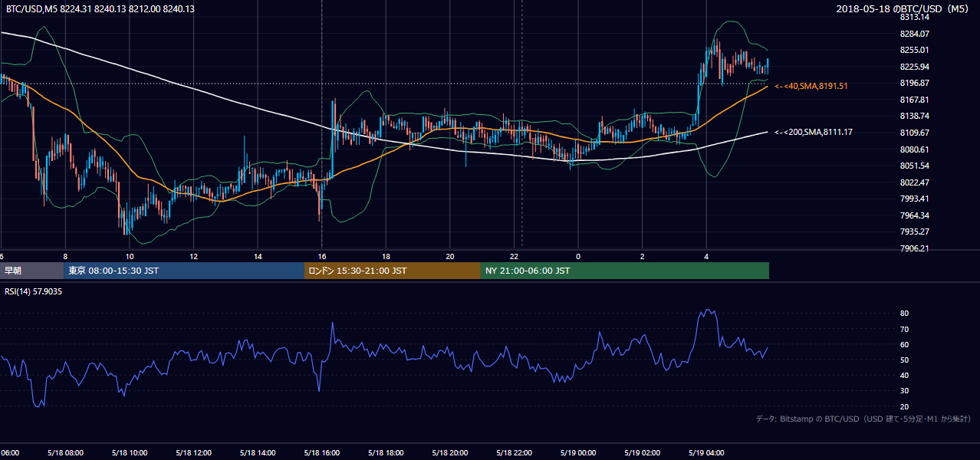
Task: Click the 5/19 02:00 time axis label
Action: [641, 453]
